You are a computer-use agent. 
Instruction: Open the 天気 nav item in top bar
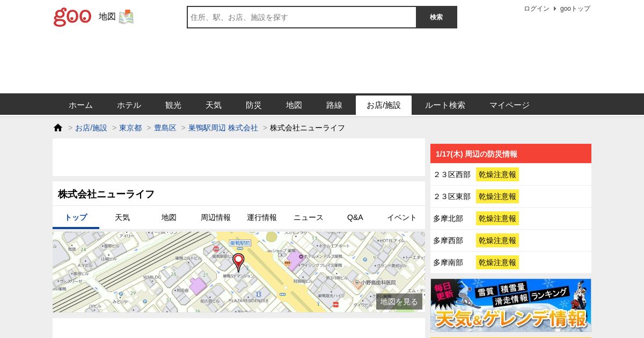coord(214,105)
